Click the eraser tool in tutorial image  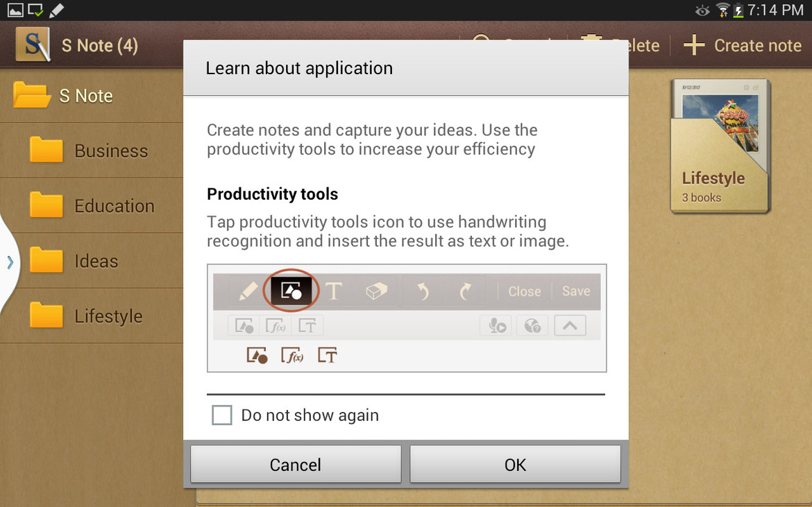tap(376, 291)
